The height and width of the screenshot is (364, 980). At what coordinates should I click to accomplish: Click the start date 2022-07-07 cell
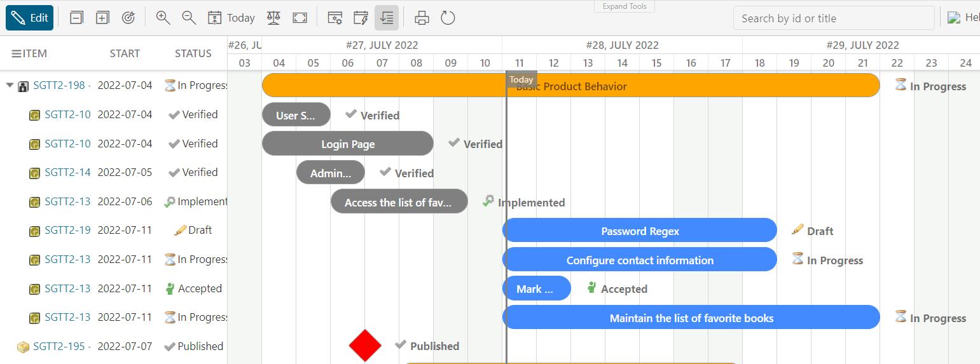(x=125, y=346)
